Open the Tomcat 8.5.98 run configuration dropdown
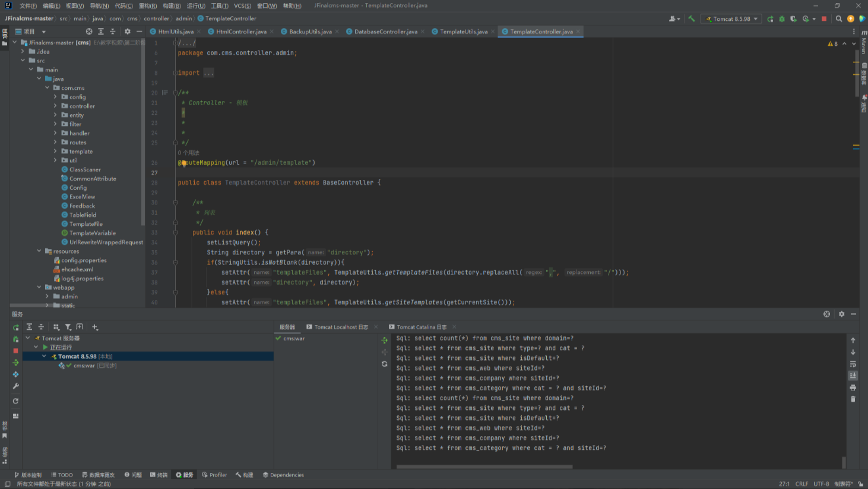The height and width of the screenshot is (489, 868). coord(731,19)
